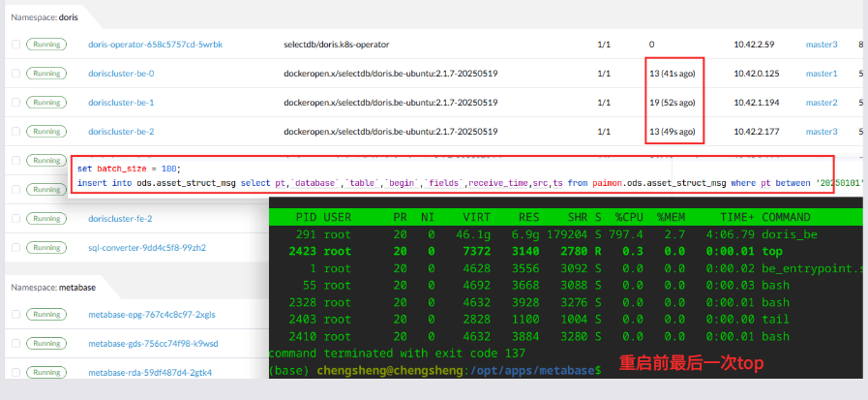Click the COMMAND column header in terminal
Screen dimensions: 868x400
[x=786, y=217]
